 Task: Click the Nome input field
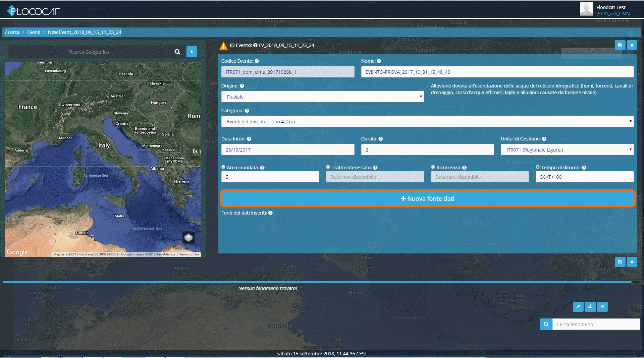[497, 72]
